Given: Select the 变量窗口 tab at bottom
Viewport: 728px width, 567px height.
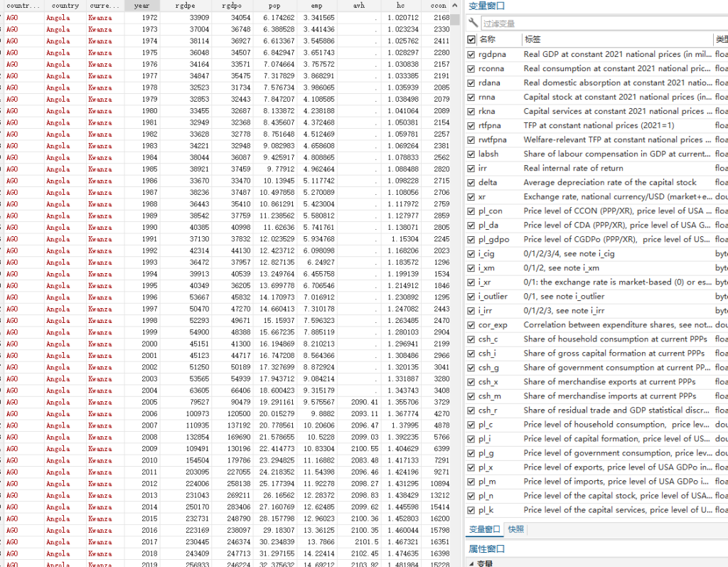Looking at the screenshot, I should (483, 529).
